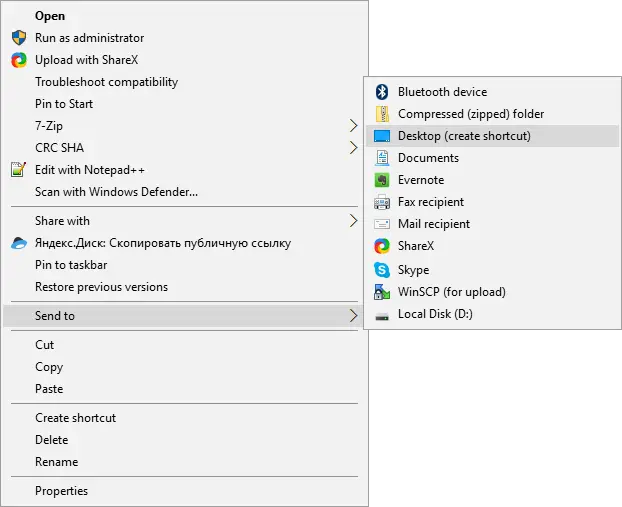Send to Mail recipient
The width and height of the screenshot is (622, 507).
(492, 224)
